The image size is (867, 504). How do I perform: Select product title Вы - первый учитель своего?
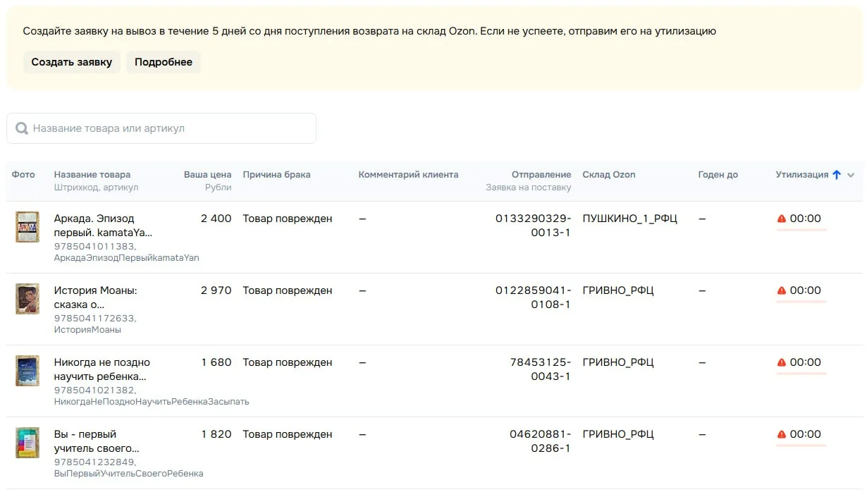(97, 441)
